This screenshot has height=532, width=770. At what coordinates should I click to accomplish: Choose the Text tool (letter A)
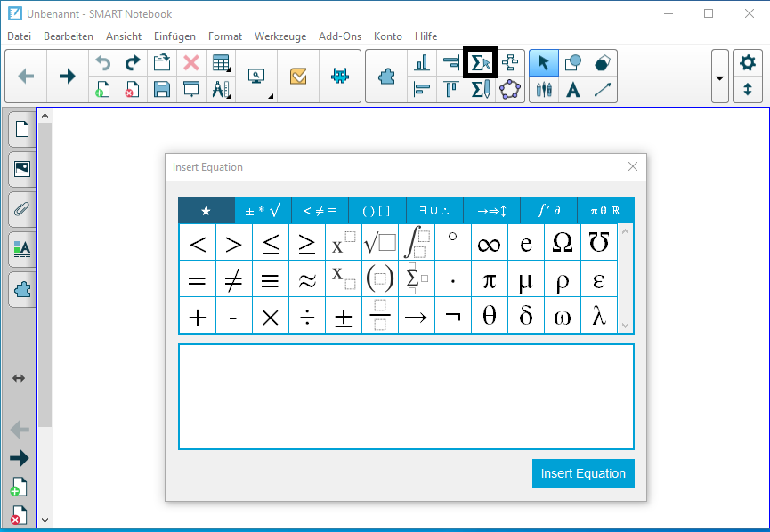574,89
